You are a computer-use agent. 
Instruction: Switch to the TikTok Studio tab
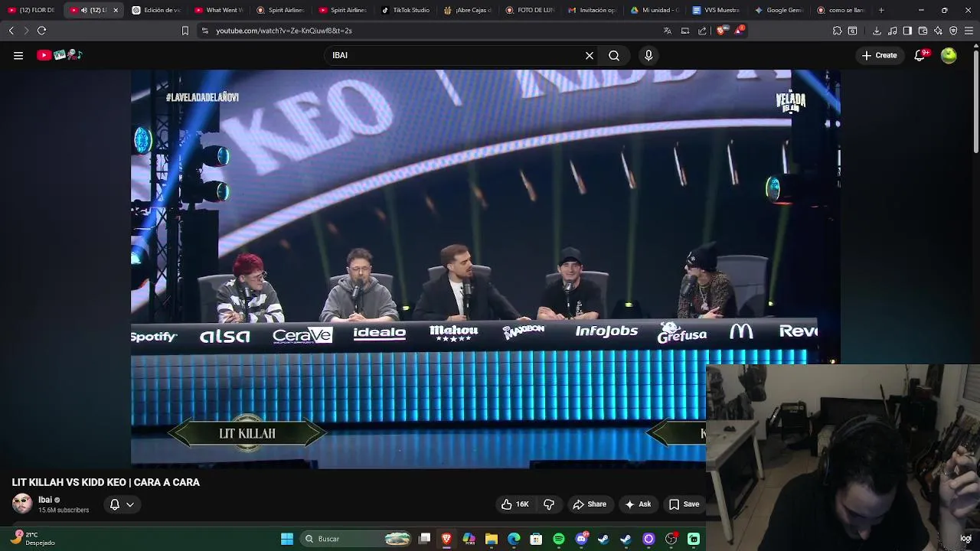tap(405, 10)
